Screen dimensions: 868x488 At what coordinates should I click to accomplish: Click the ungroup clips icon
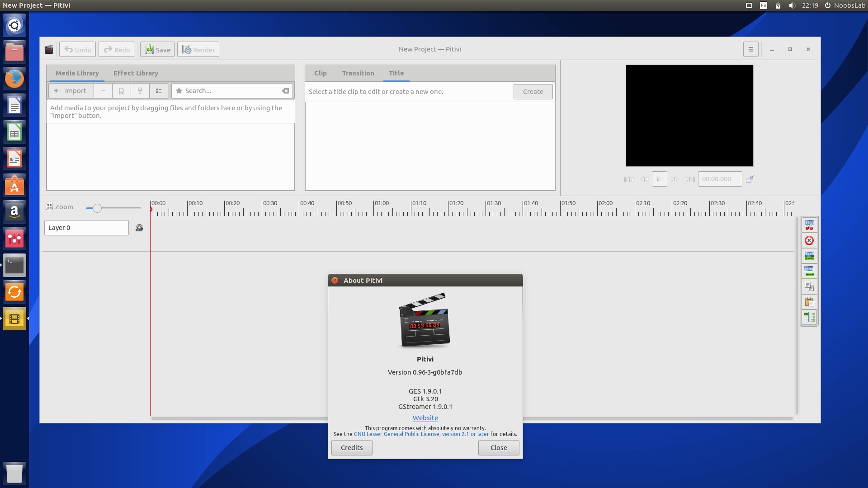809,271
